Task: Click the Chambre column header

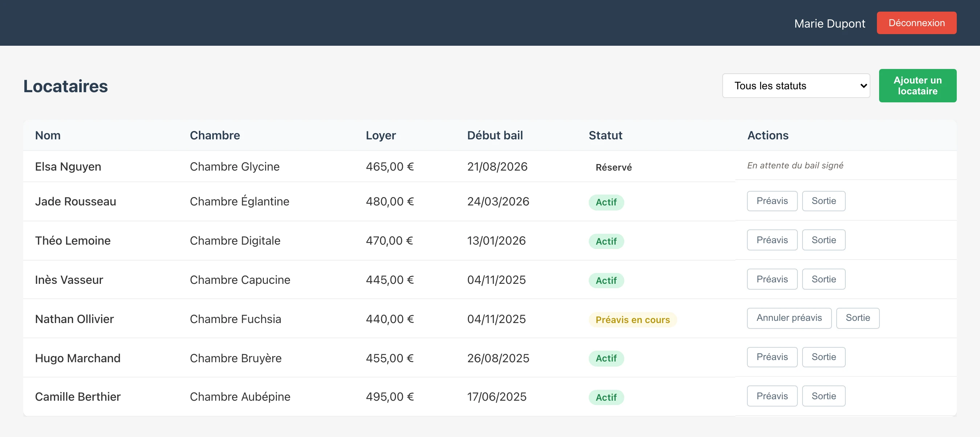Action: (x=215, y=135)
